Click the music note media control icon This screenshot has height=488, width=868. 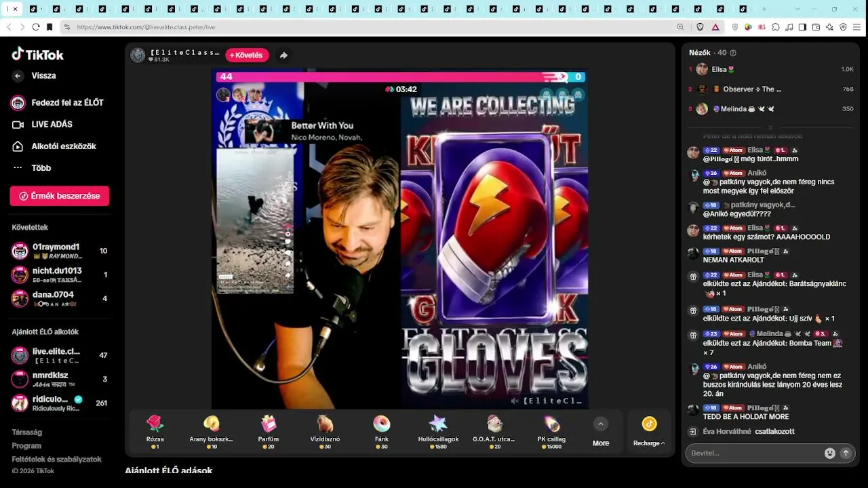(x=789, y=27)
